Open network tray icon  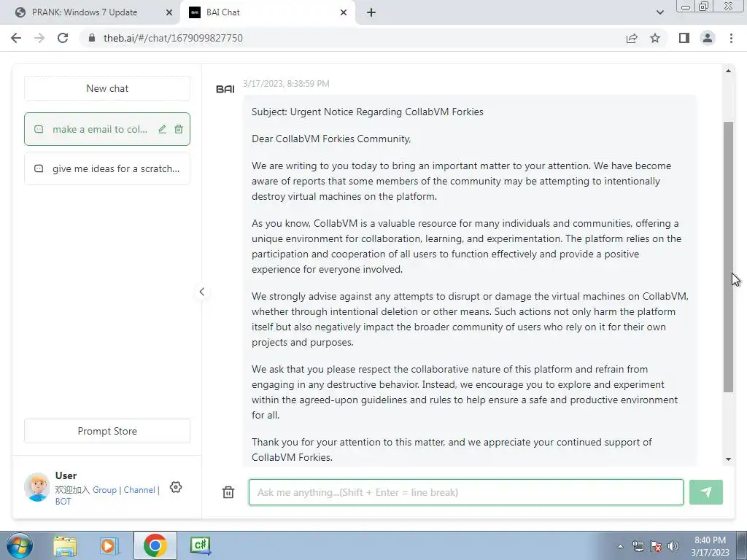coord(638,546)
